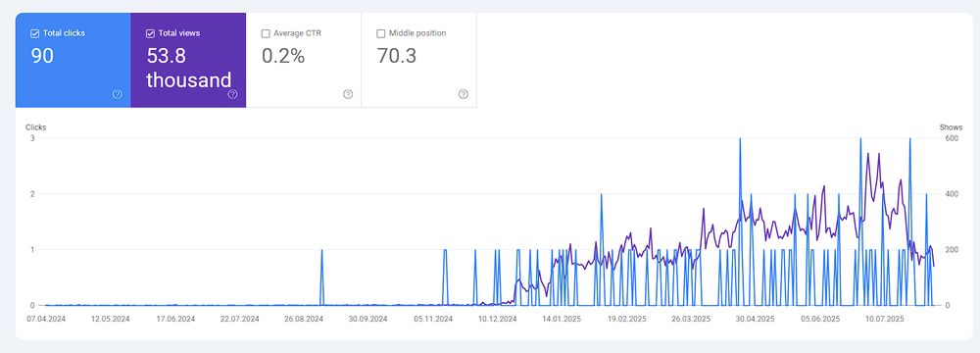Screen dimensions: 980x353
Task: Select the Average CTR 0.2% card
Action: click(304, 60)
